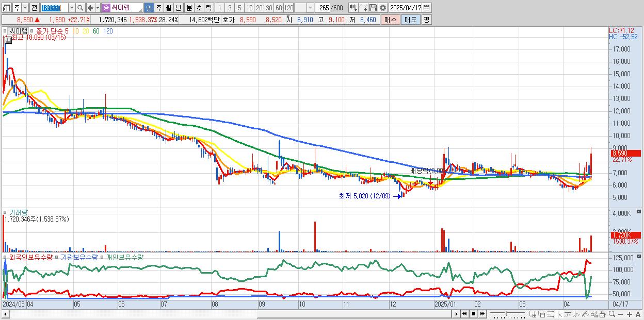Click the fast-forward double-right arrow control

coord(482,314)
